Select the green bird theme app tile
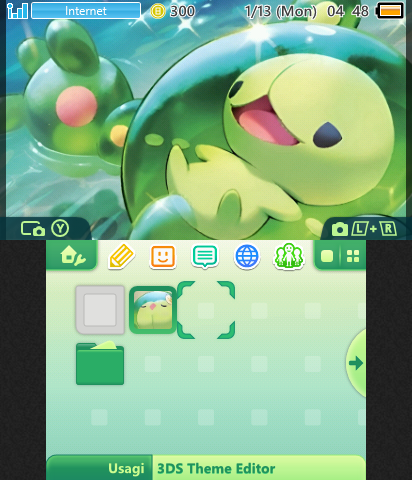 click(153, 310)
